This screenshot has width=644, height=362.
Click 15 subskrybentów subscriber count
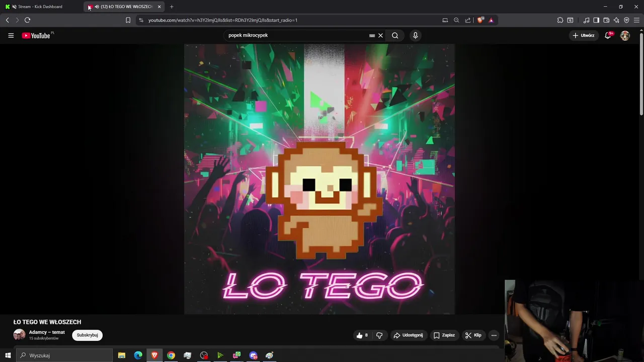click(x=44, y=338)
